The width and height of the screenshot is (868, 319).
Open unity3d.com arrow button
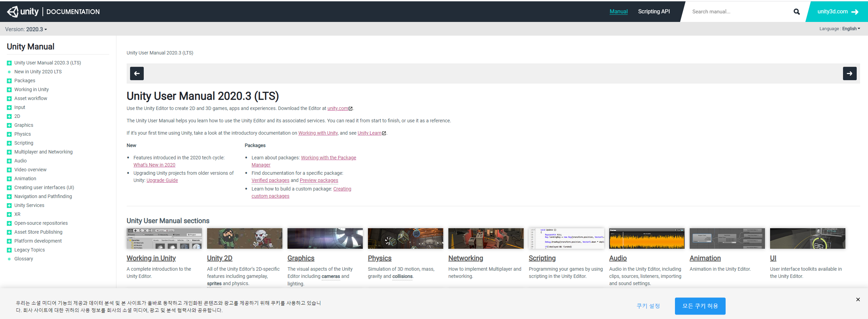838,12
